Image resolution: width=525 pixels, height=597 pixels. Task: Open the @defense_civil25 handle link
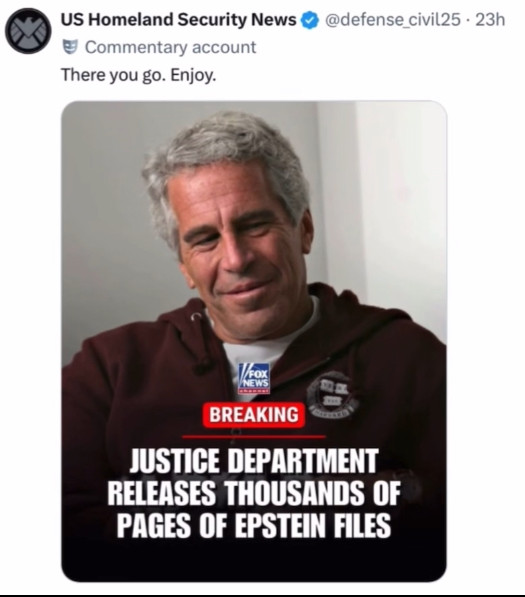coord(392,20)
